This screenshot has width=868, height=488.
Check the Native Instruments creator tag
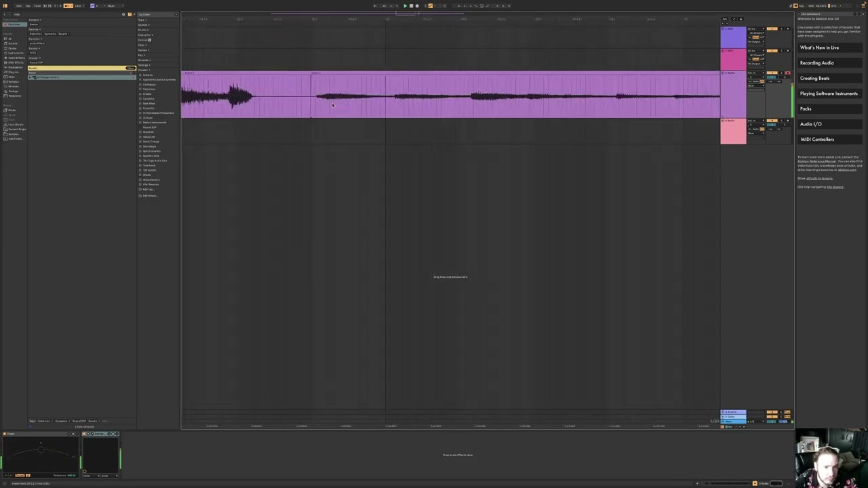pos(140,123)
